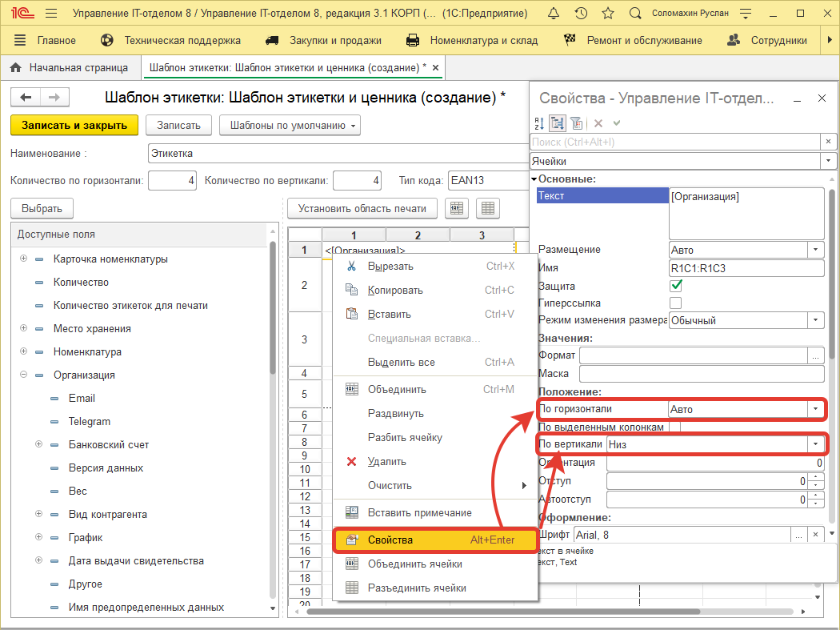Toggle По выделенным колонкам checkbox

pyautogui.click(x=676, y=427)
